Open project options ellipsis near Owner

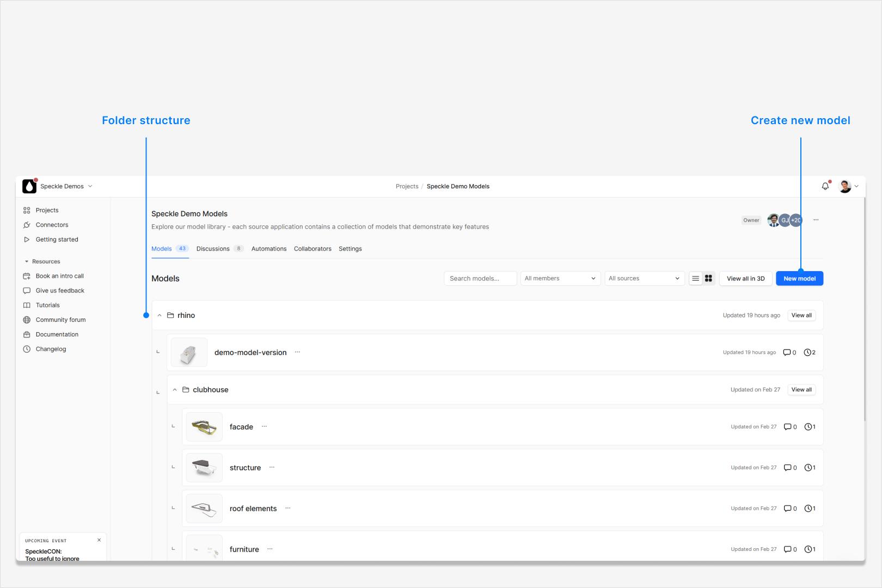[816, 220]
